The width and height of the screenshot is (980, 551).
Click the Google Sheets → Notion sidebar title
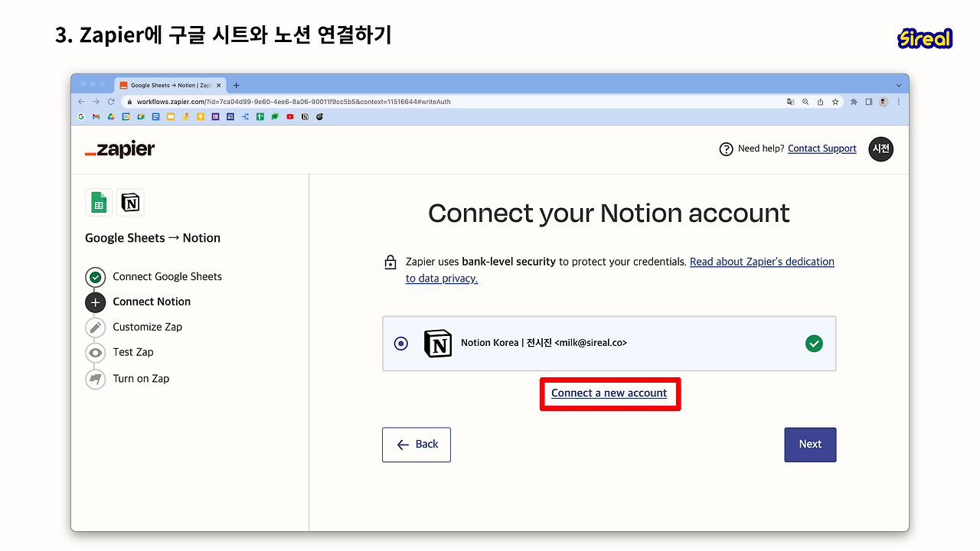(x=152, y=238)
